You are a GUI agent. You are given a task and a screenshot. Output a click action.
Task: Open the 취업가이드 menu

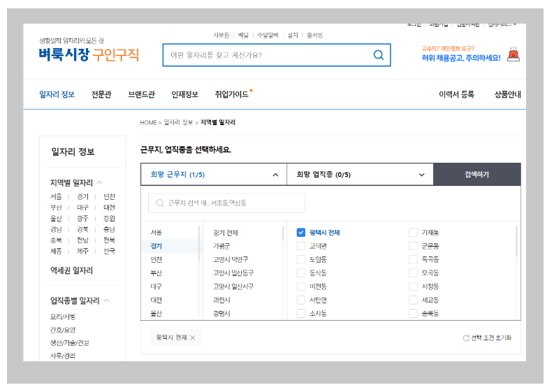click(232, 94)
